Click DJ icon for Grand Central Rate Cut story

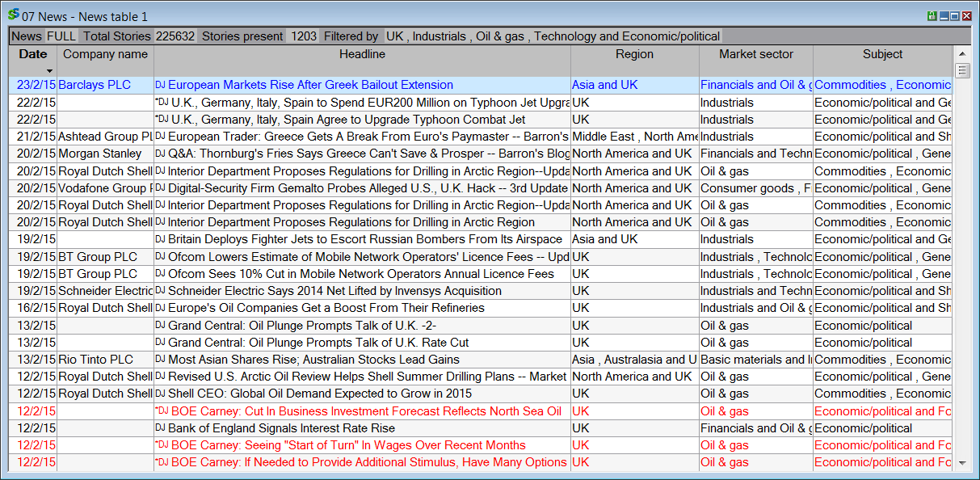(160, 342)
